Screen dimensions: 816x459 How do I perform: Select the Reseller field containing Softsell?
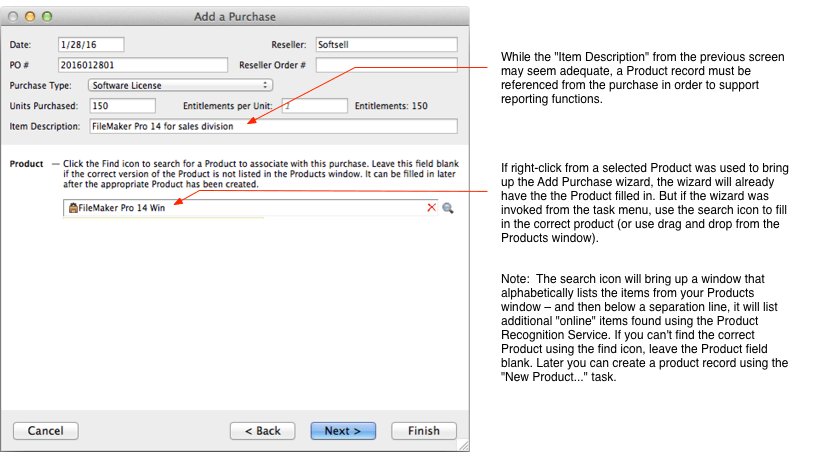coord(385,45)
